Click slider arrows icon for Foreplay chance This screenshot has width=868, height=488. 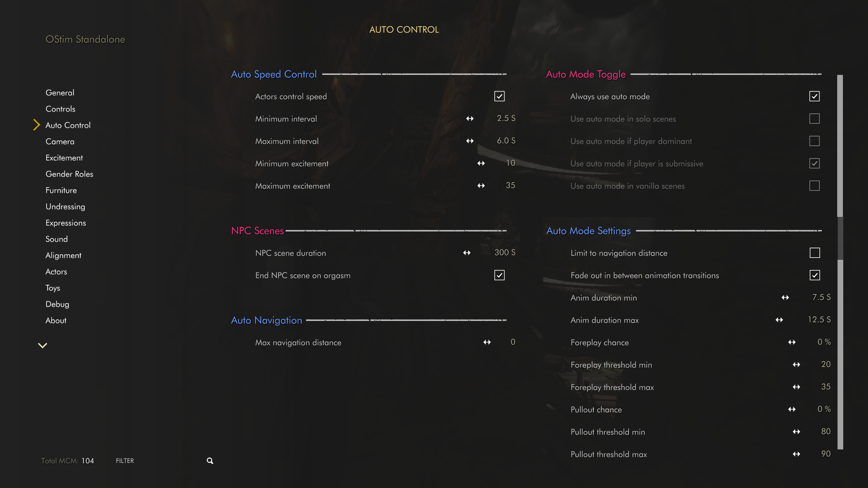click(x=792, y=342)
